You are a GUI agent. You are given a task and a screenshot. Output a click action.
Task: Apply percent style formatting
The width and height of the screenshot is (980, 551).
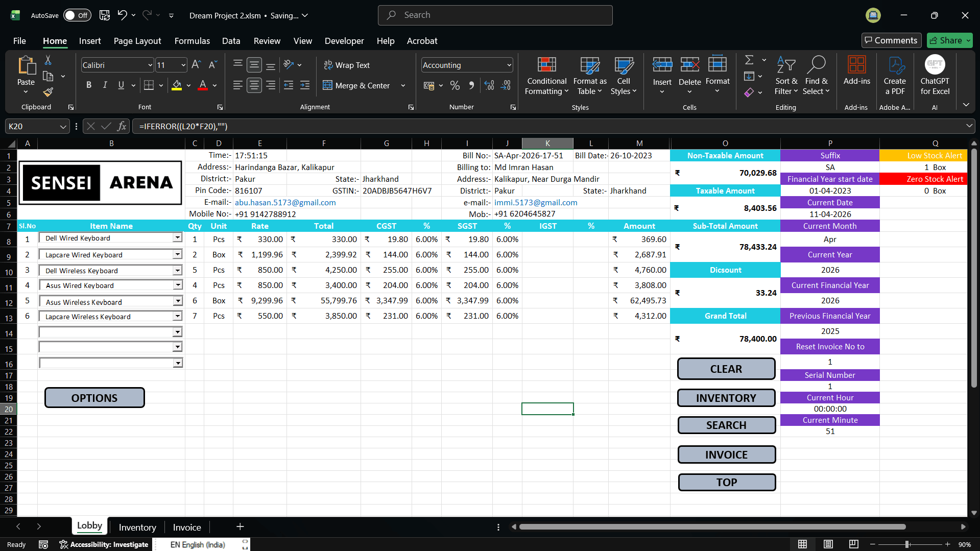coord(455,86)
